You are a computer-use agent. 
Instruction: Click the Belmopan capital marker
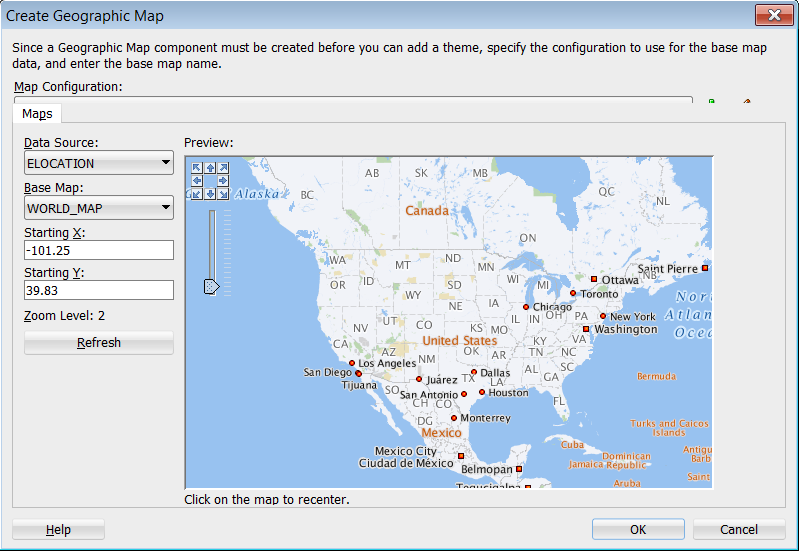519,469
